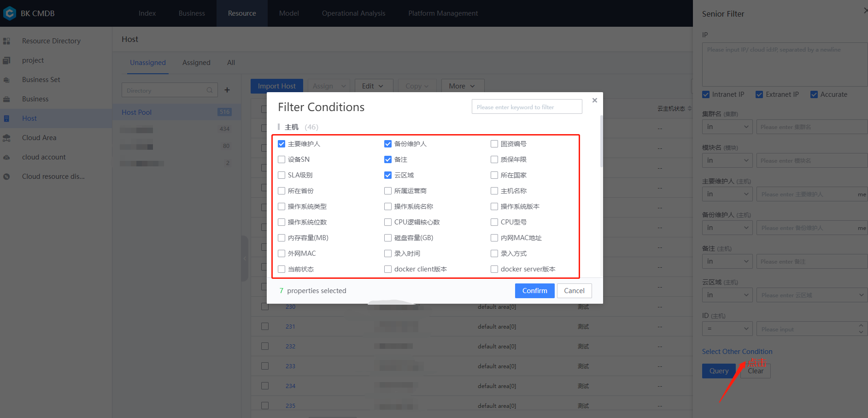Image resolution: width=868 pixels, height=418 pixels.
Task: Uncheck the 备份维护人 checkbox
Action: pyautogui.click(x=388, y=144)
